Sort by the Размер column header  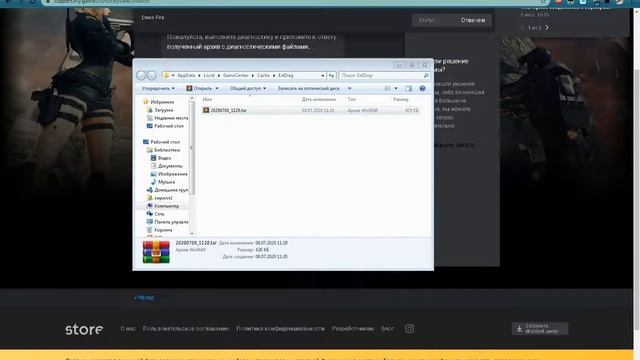click(401, 100)
